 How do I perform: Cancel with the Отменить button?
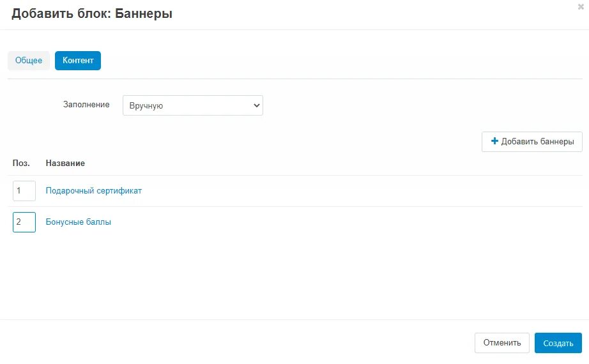point(502,342)
